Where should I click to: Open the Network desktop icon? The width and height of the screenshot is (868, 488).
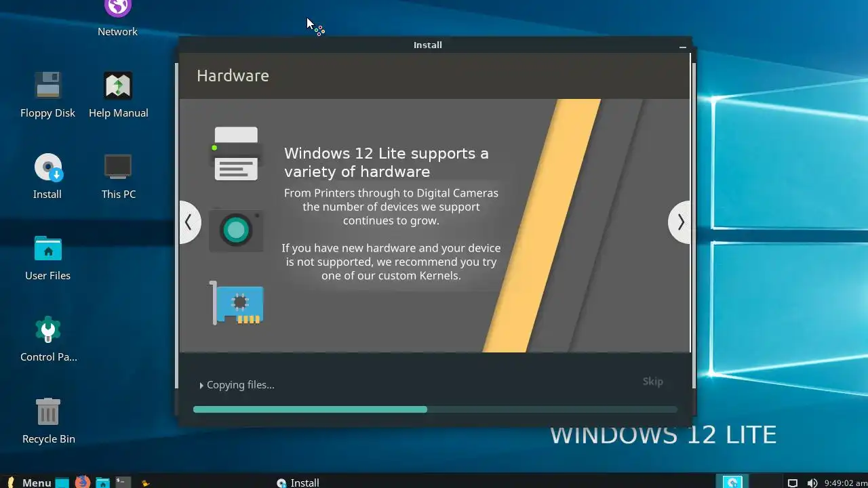[x=117, y=19]
